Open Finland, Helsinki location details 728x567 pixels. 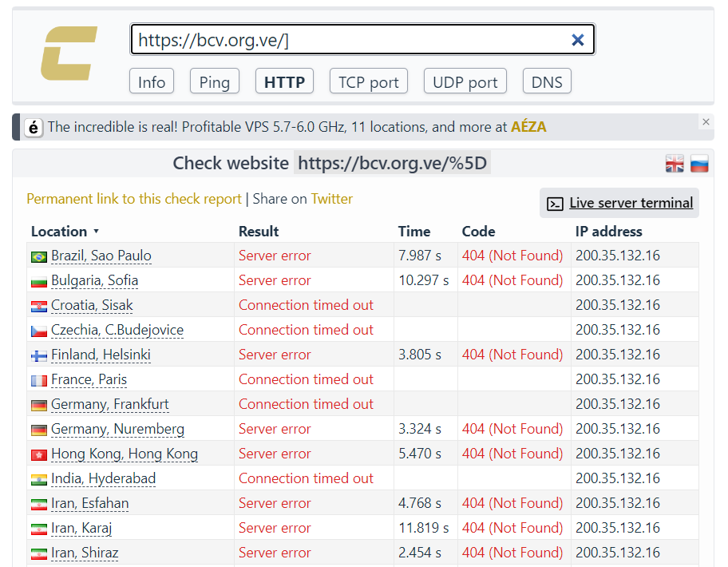pos(101,355)
